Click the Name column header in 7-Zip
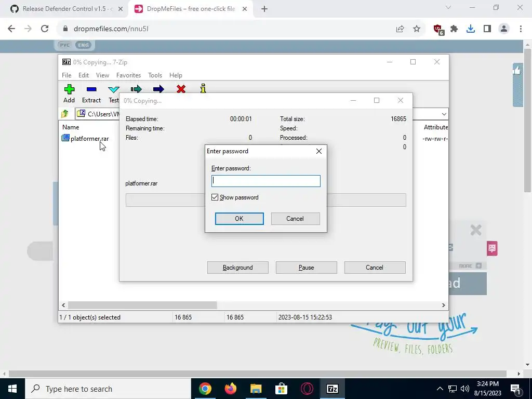 click(x=71, y=127)
